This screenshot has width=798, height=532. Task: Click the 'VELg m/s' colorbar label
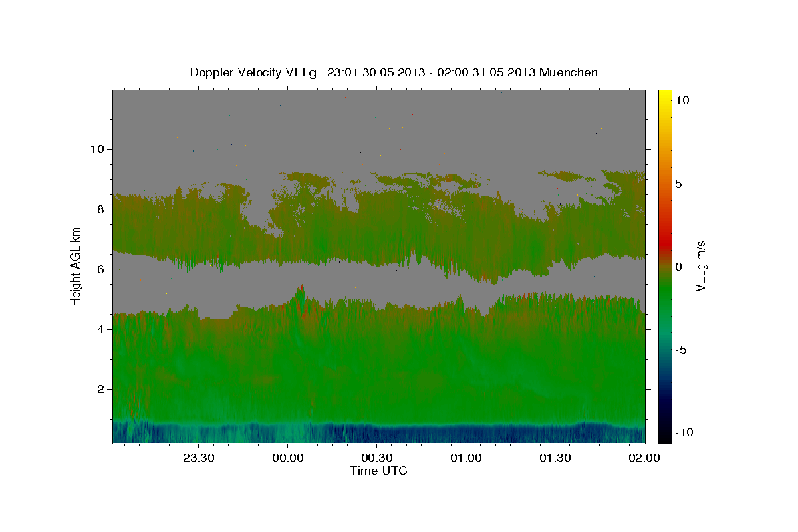(700, 266)
